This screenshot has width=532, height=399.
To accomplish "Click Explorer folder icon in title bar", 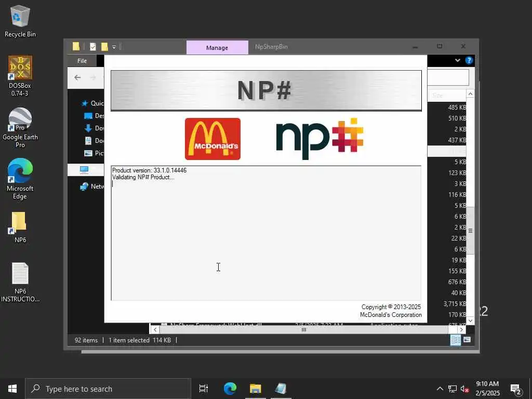I will (76, 46).
